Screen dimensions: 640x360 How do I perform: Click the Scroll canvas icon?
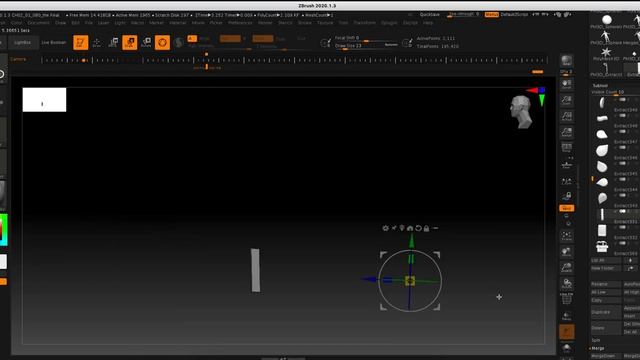click(x=566, y=84)
